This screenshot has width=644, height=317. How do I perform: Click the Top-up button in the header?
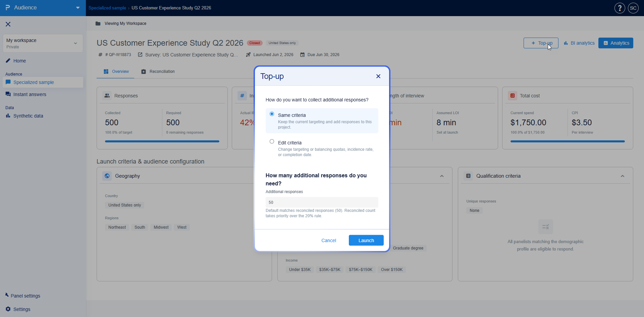coord(541,43)
